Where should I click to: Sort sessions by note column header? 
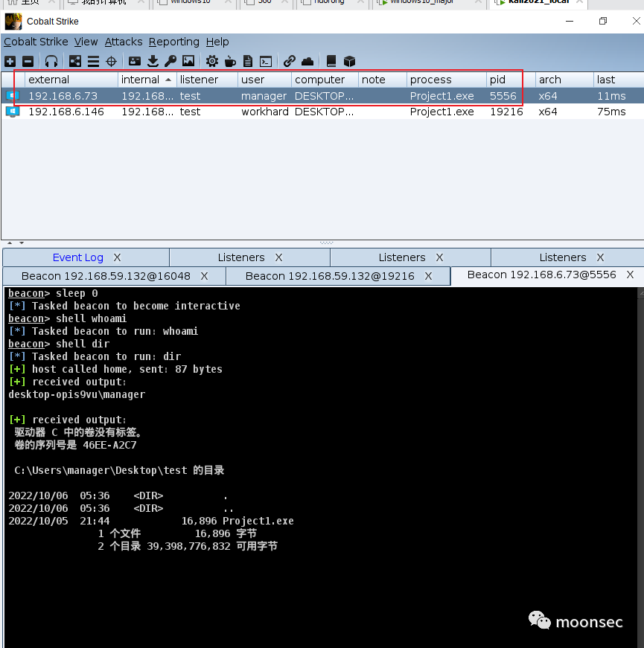click(383, 80)
